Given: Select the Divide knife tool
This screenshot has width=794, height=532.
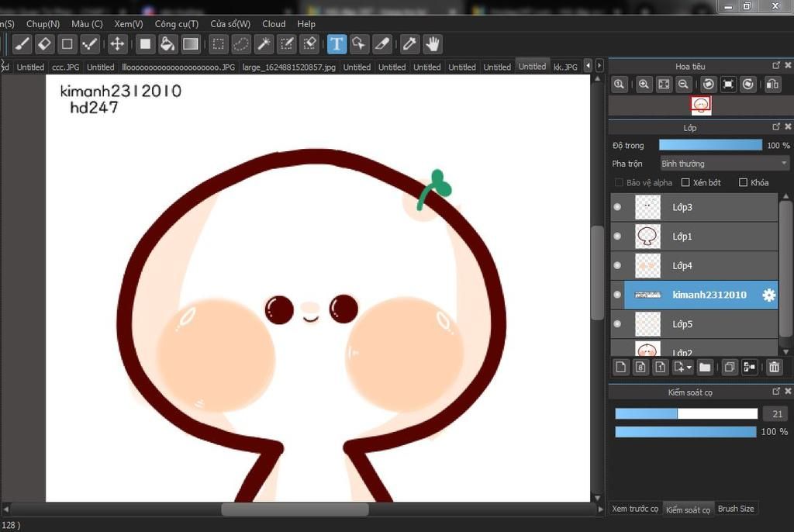Looking at the screenshot, I should [381, 44].
